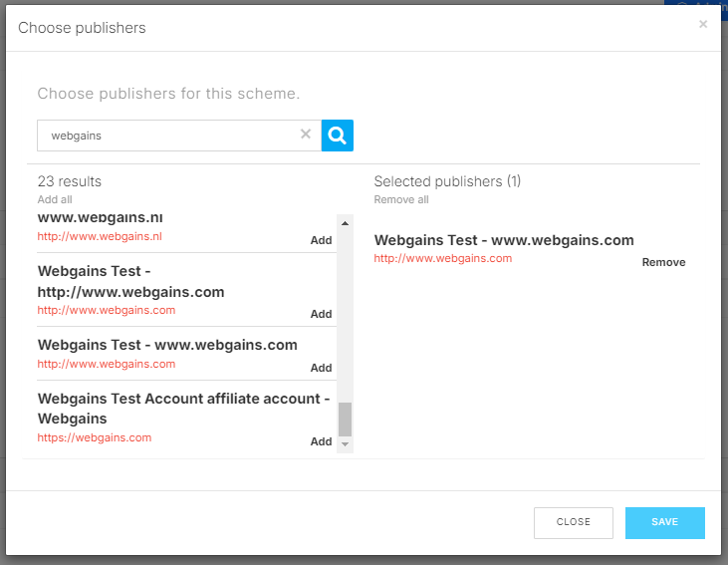Open the URL under the selected publisher
This screenshot has width=728, height=565.
[442, 258]
